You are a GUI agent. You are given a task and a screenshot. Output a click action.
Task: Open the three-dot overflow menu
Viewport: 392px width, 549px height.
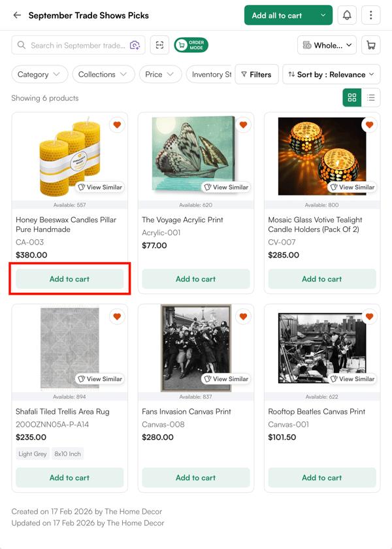pyautogui.click(x=370, y=14)
